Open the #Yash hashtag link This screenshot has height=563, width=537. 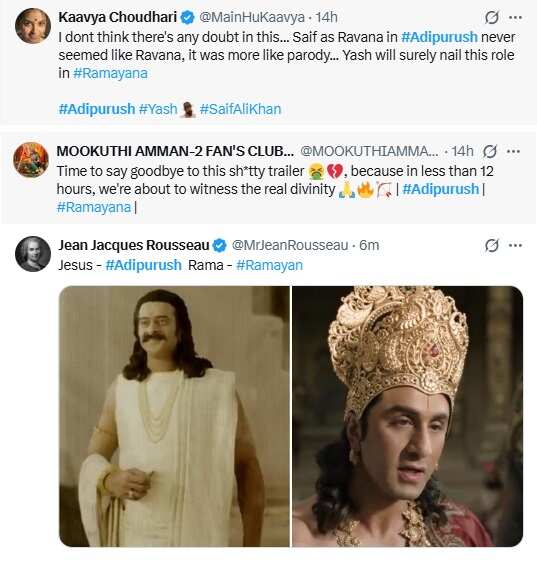[158, 109]
